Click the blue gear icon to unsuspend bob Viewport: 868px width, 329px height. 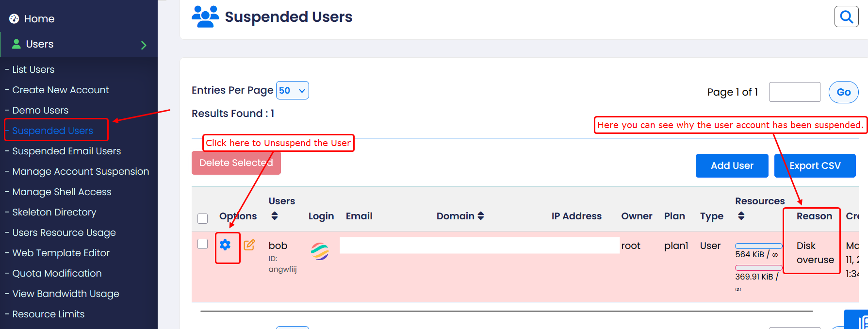coord(225,245)
